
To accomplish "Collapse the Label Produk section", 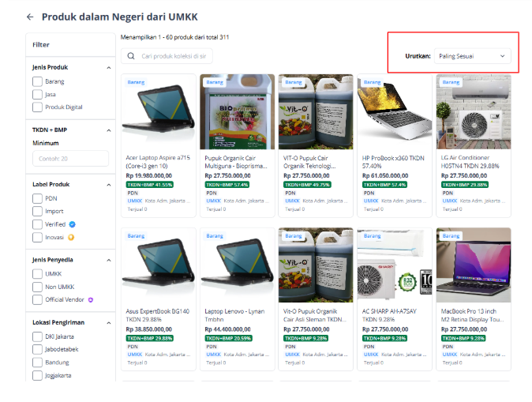I will (x=109, y=185).
